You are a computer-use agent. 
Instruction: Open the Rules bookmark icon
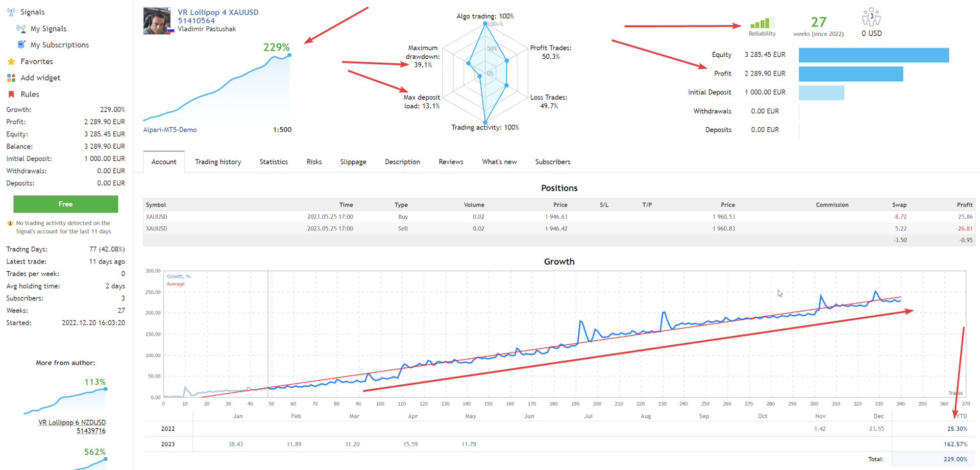coord(11,94)
